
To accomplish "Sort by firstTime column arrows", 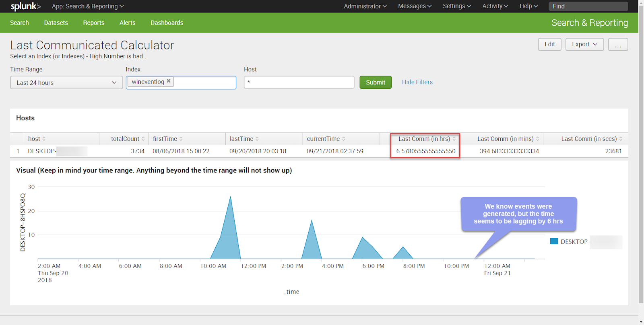I will pos(181,139).
